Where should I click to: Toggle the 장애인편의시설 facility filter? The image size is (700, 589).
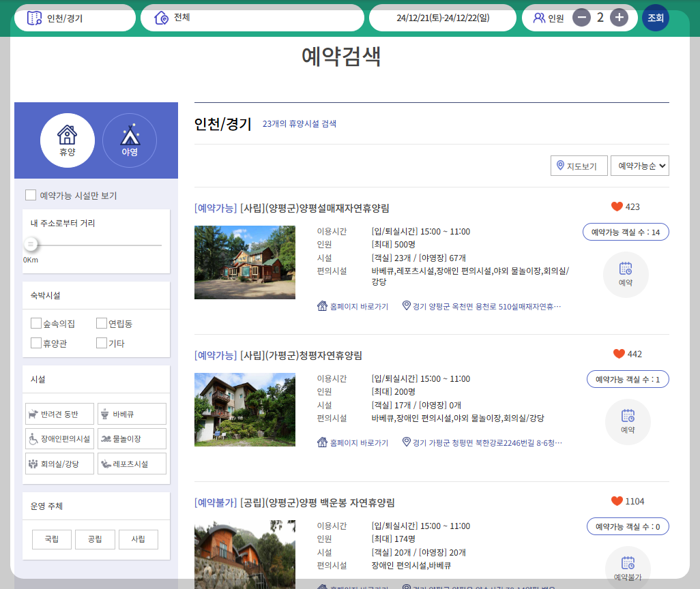tap(60, 438)
